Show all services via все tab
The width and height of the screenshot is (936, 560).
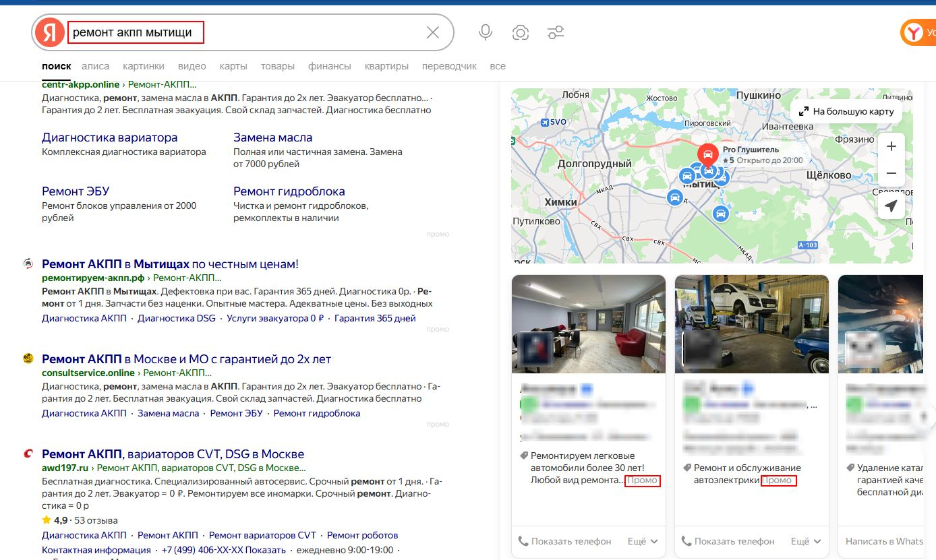point(498,66)
